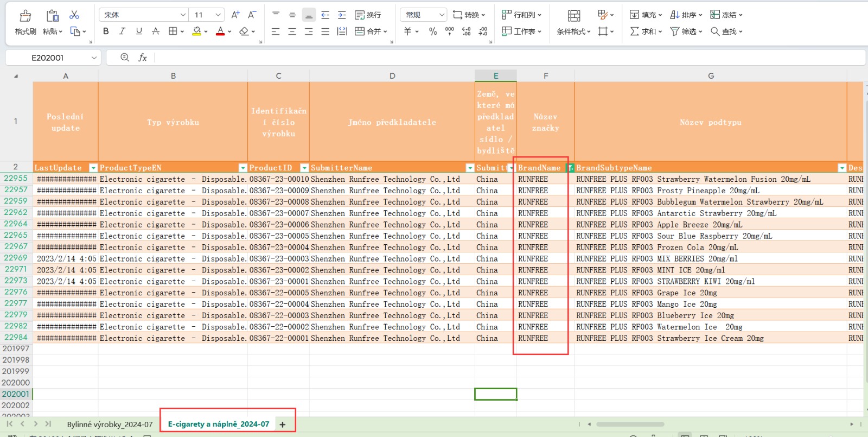Click the insert function fx icon
The width and height of the screenshot is (868, 437).
click(143, 58)
